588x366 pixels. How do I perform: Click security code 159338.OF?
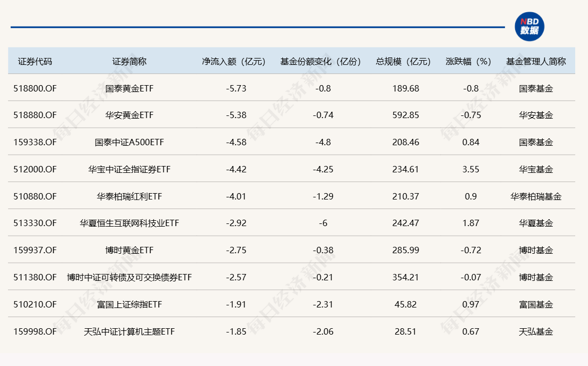[x=35, y=143]
